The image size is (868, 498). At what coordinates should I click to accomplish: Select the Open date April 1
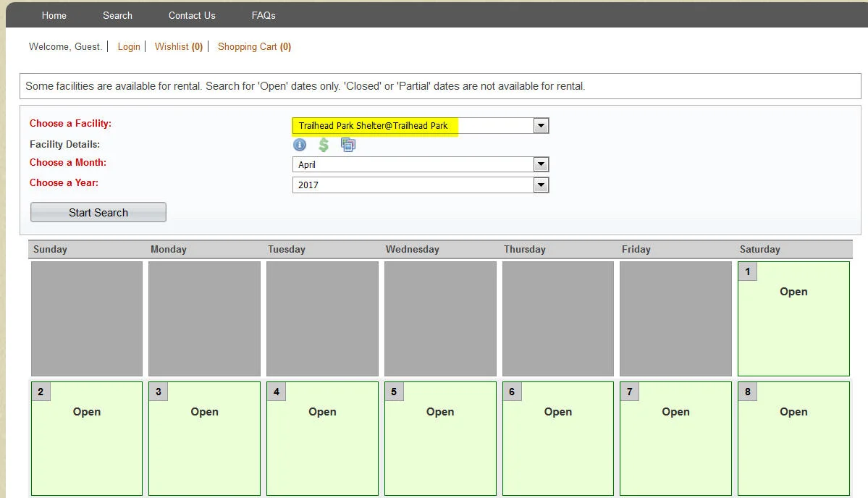pyautogui.click(x=793, y=318)
